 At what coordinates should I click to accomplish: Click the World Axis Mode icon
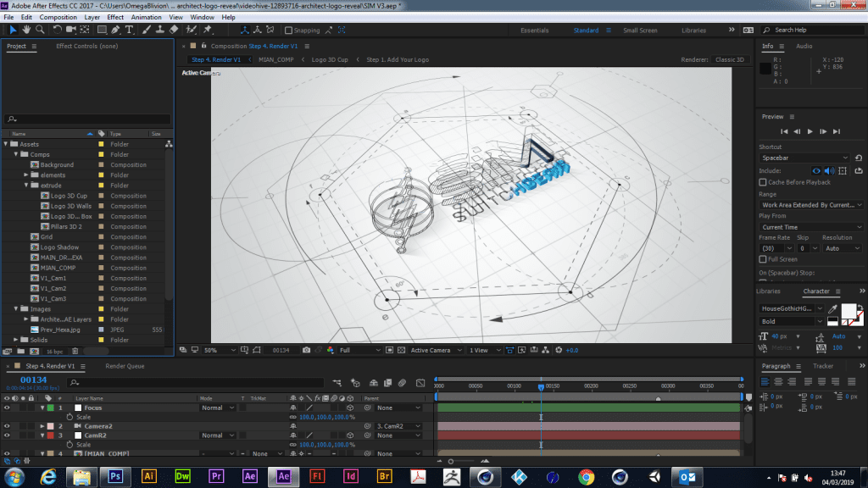[x=258, y=30]
